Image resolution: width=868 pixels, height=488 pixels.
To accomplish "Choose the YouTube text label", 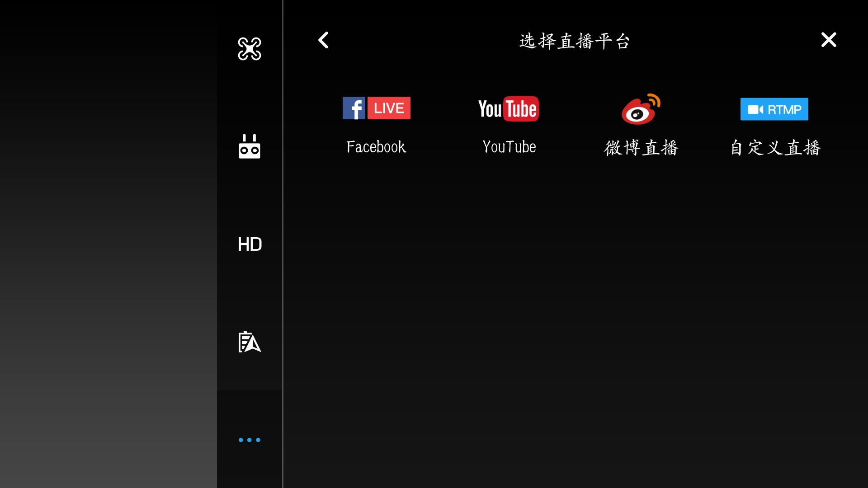I will click(x=509, y=147).
